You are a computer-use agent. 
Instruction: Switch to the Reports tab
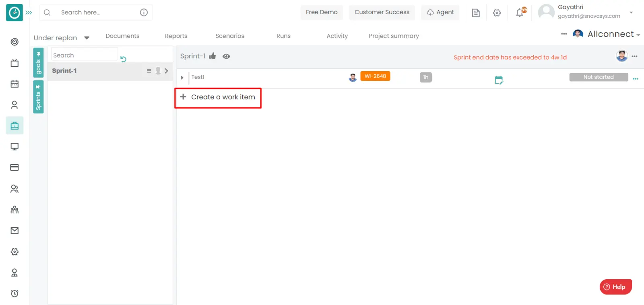coord(176,36)
